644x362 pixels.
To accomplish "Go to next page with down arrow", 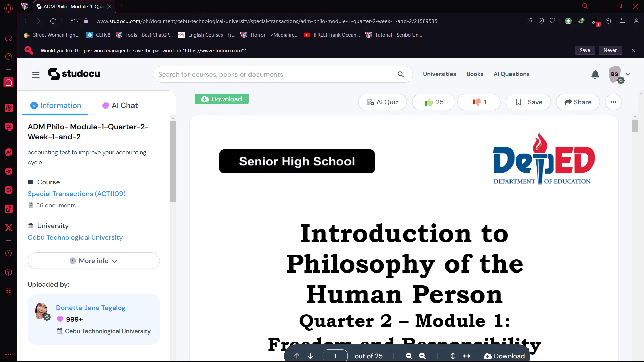I will click(x=310, y=356).
